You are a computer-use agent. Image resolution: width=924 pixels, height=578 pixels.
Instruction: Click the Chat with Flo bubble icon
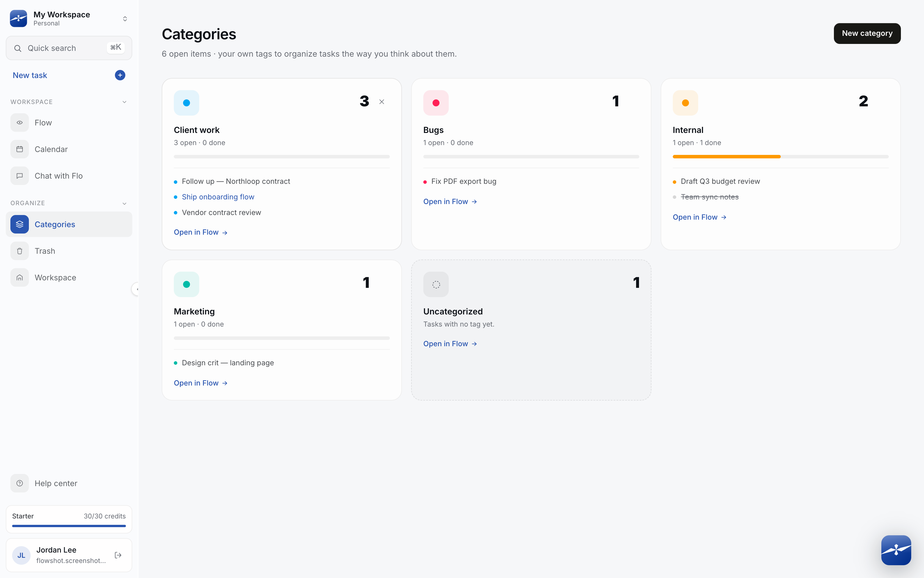click(x=19, y=176)
